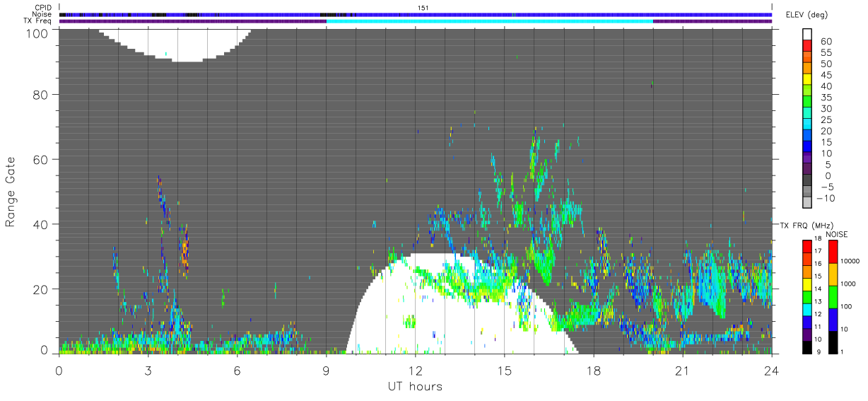The width and height of the screenshot is (868, 401).
Task: Click the 10000 value on the NOISE scale
Action: click(850, 262)
